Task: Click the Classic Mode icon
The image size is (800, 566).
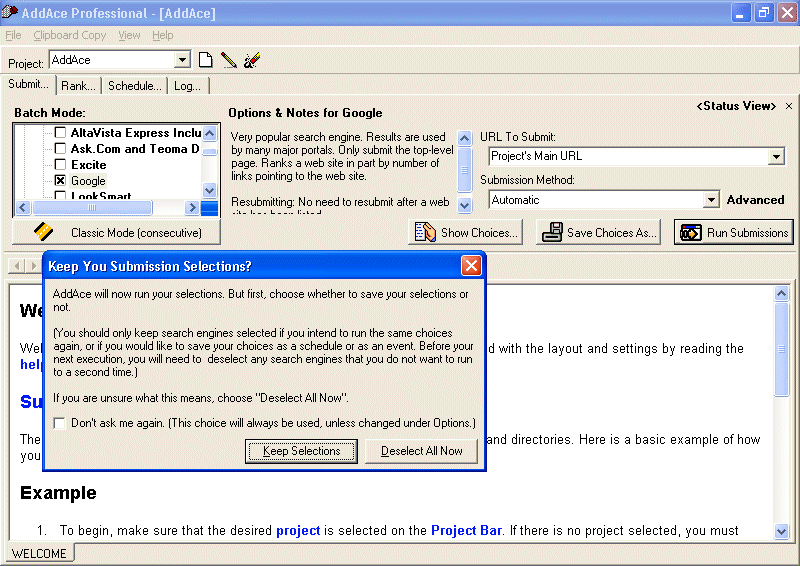Action: coord(43,232)
